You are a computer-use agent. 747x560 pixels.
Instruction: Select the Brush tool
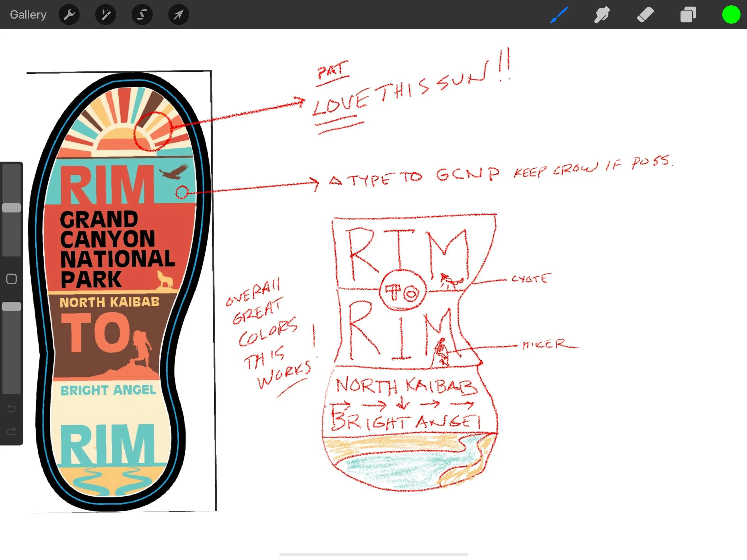(559, 15)
